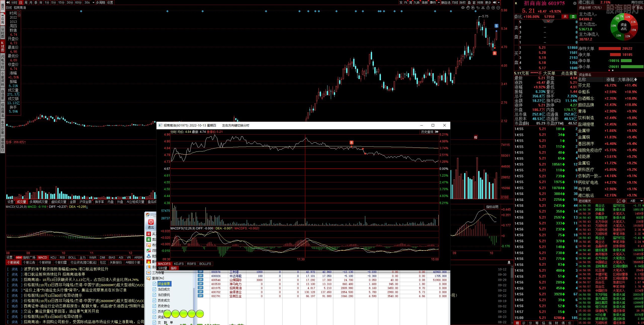This screenshot has height=325, width=644.
Task: Select the 成交量 tab under the volume panel
Action: click(21, 202)
